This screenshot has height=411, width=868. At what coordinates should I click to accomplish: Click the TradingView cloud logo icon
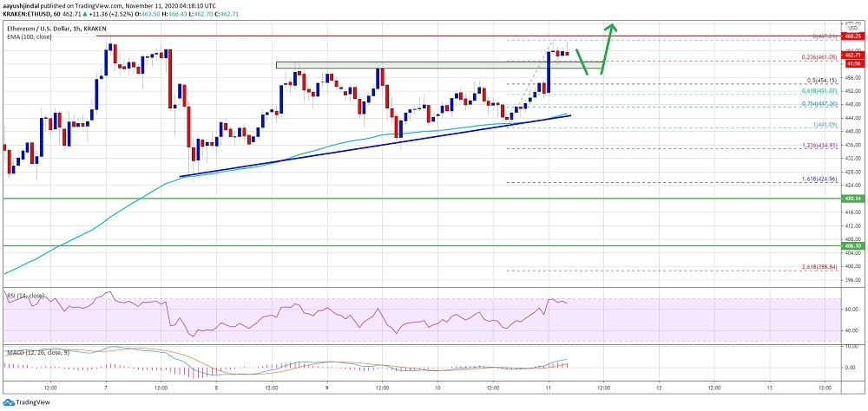coord(9,403)
